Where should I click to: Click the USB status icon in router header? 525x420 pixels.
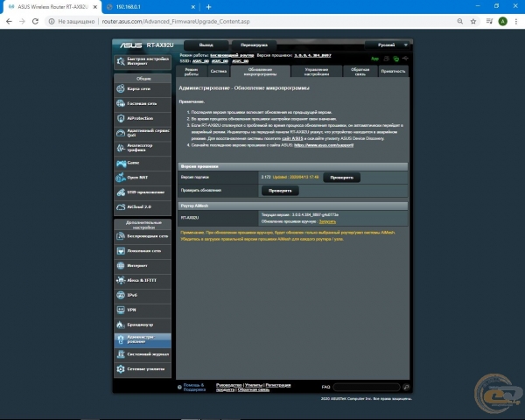405,59
